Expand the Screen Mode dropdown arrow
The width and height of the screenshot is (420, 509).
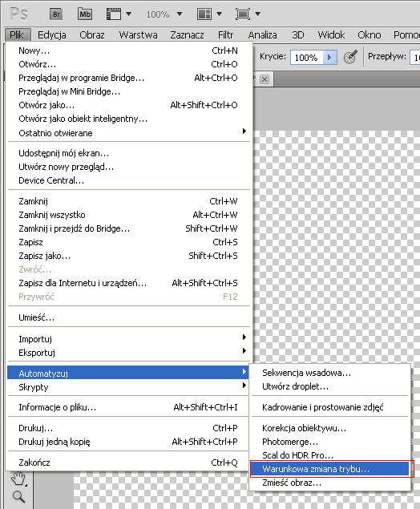click(x=258, y=14)
